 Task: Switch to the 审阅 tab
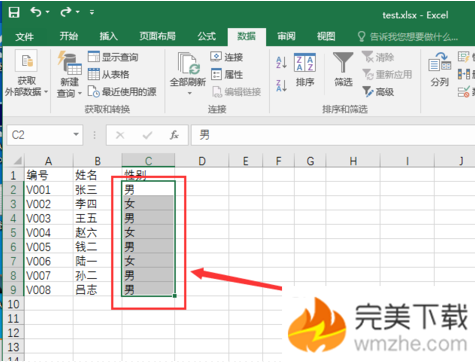286,36
